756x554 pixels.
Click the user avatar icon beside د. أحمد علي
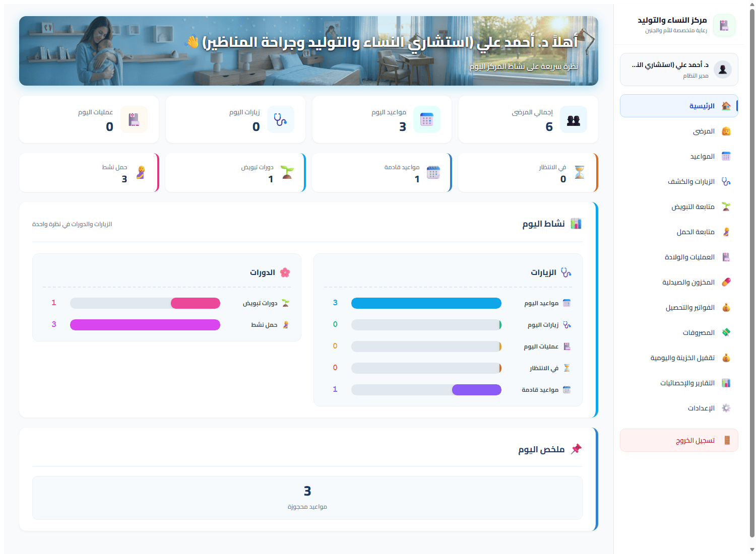click(x=723, y=70)
